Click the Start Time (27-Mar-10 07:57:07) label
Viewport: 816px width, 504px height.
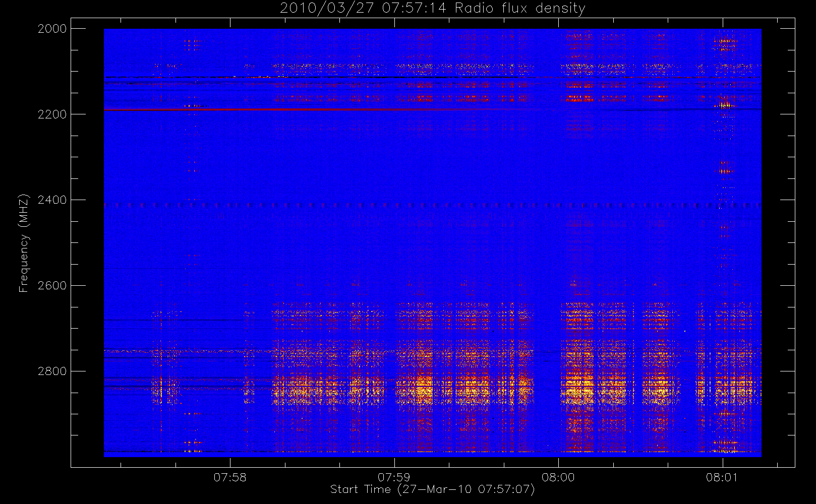(432, 489)
